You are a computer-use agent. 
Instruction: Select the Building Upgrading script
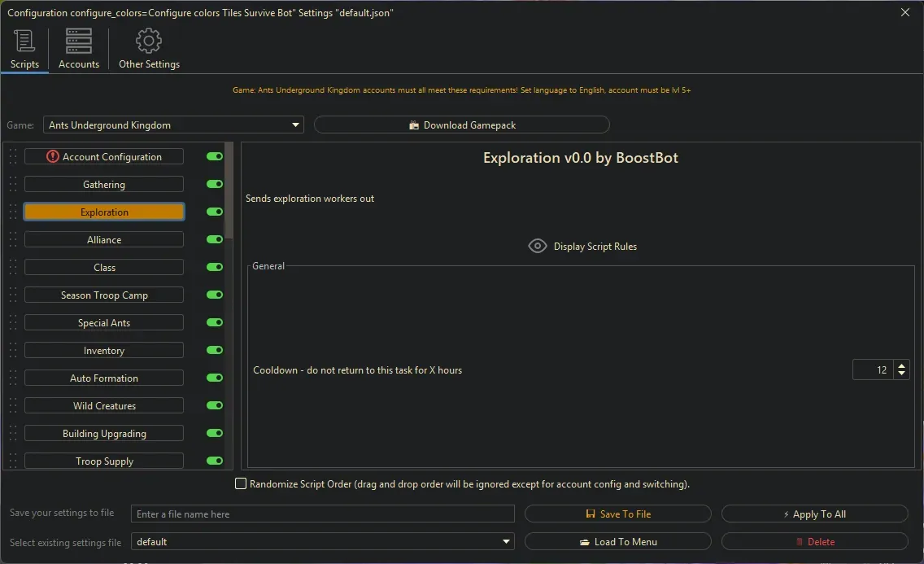tap(104, 434)
